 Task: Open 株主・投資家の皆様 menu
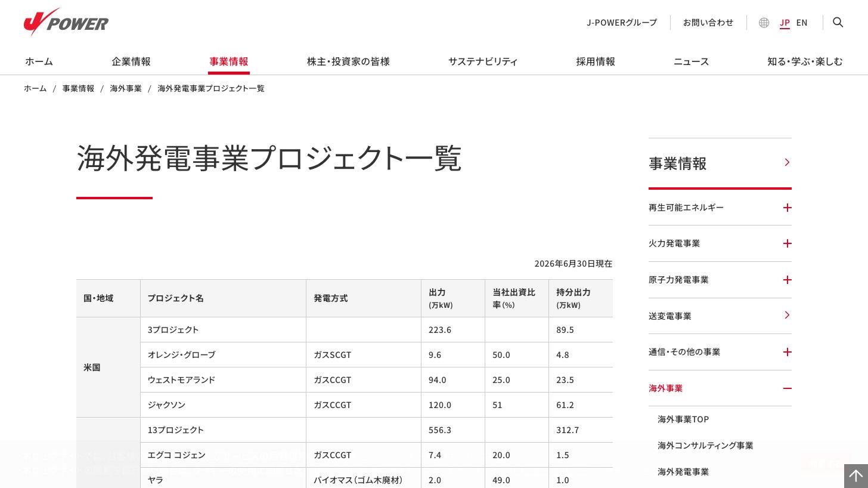348,61
